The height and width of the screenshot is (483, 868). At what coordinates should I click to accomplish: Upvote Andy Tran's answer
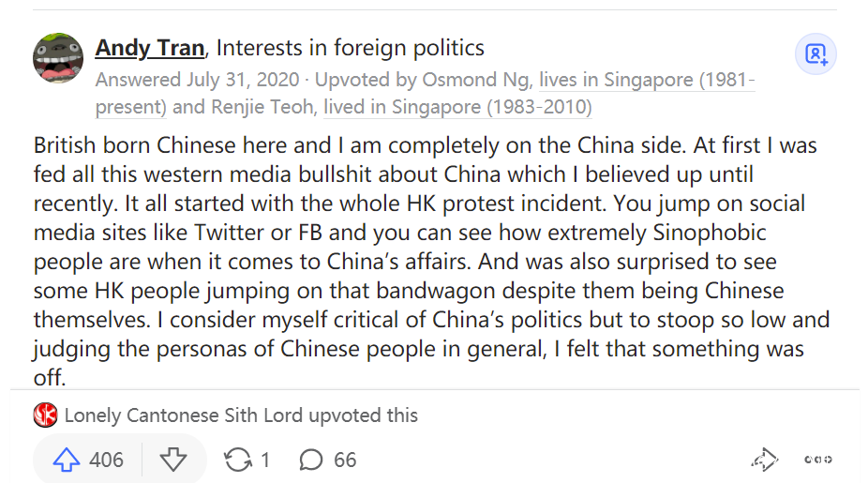click(66, 460)
